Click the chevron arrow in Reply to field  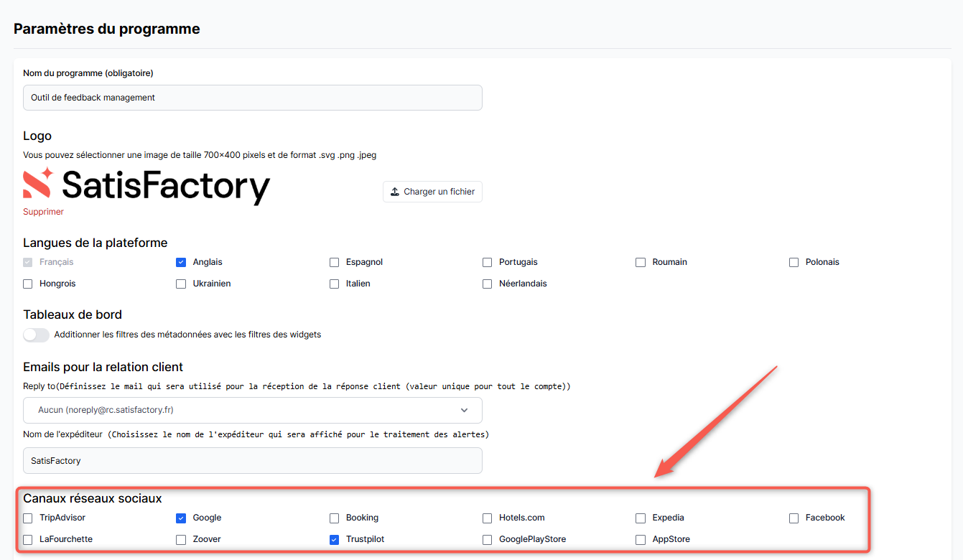pyautogui.click(x=464, y=410)
